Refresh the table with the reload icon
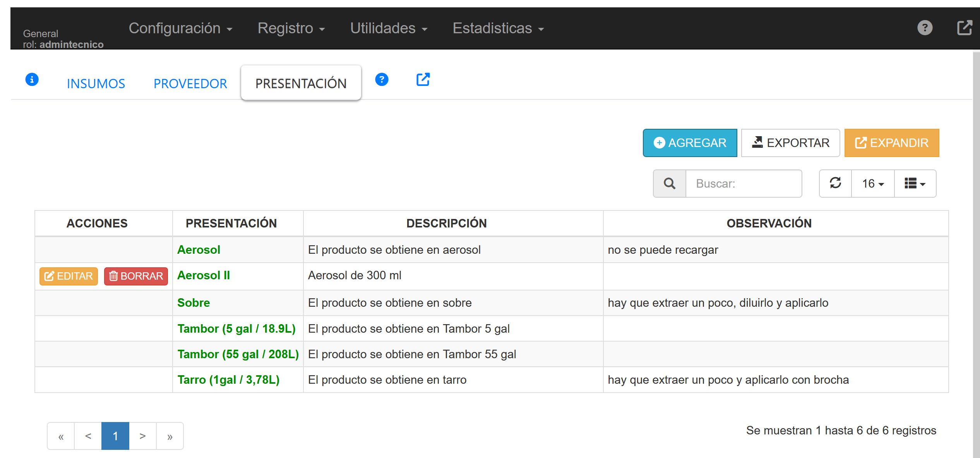 (x=835, y=183)
